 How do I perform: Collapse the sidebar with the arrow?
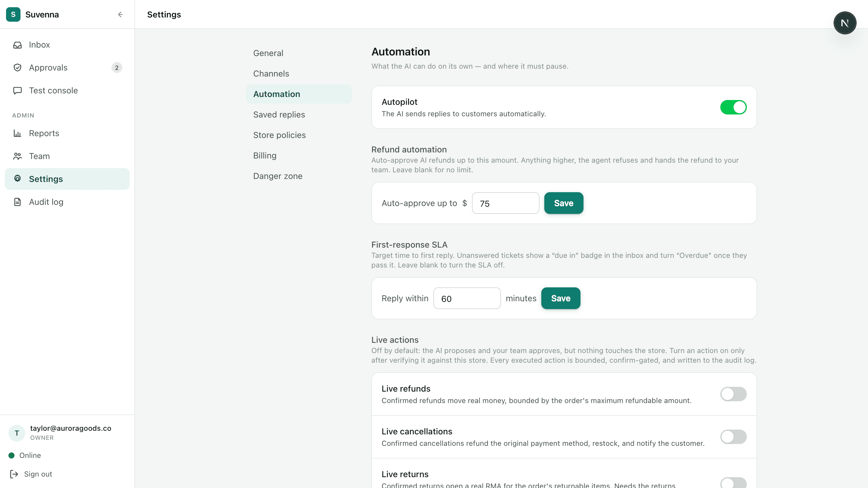pyautogui.click(x=120, y=14)
